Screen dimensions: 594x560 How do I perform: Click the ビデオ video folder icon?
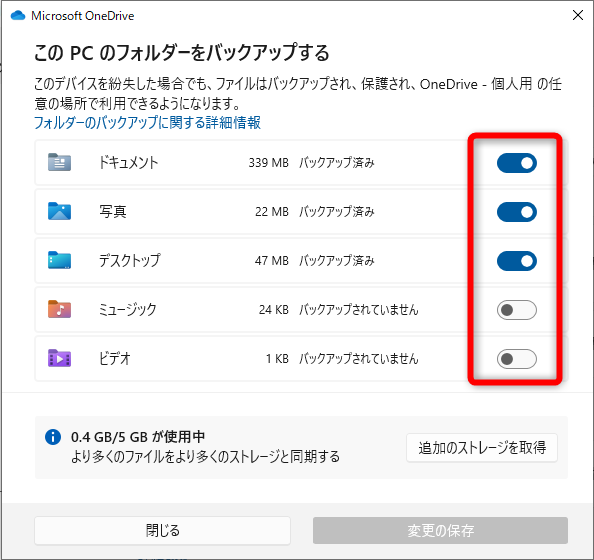tap(59, 358)
